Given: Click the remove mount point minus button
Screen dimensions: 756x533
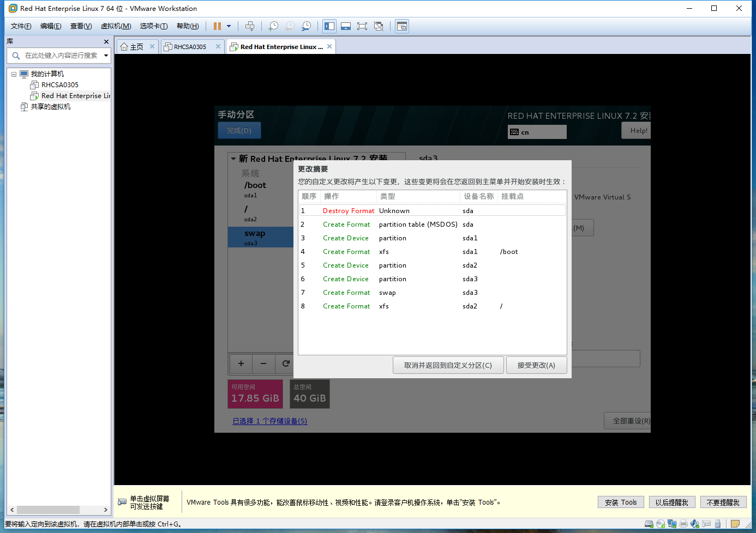Looking at the screenshot, I should [263, 364].
